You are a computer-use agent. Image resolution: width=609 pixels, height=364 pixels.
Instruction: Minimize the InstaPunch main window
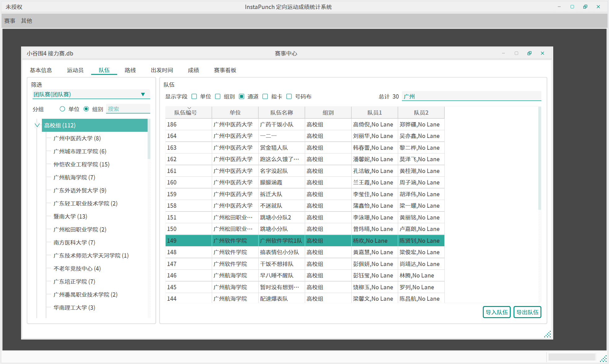[x=559, y=7]
